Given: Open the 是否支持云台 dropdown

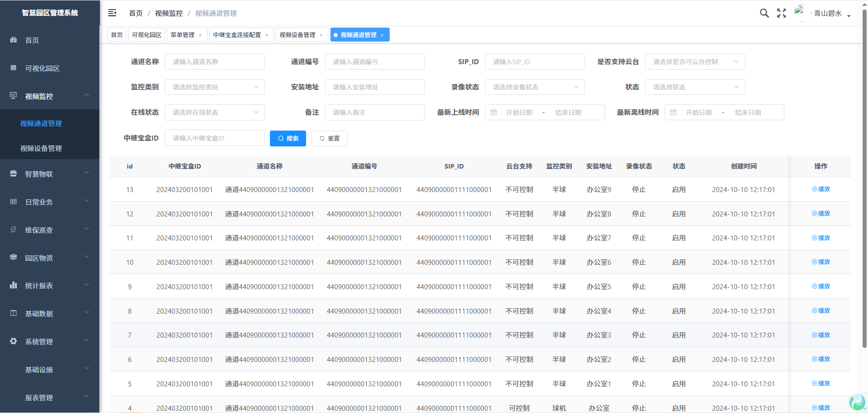Looking at the screenshot, I should click(695, 62).
